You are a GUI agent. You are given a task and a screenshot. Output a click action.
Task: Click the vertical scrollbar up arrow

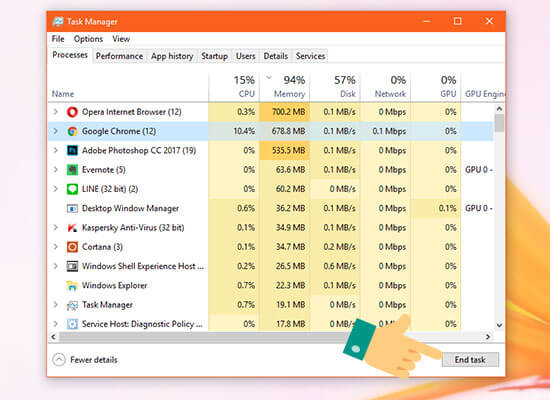499,109
